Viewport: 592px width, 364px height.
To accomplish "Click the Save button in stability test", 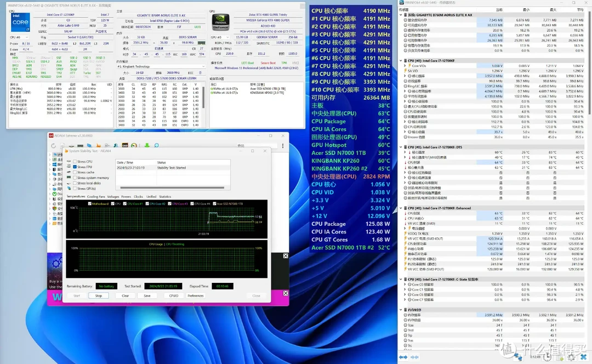I will (x=147, y=295).
